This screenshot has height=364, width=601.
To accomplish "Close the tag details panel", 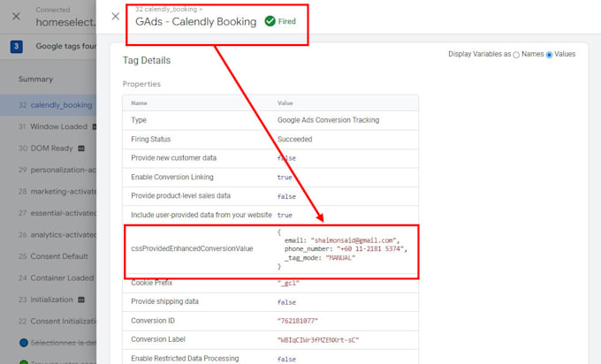I will click(116, 16).
